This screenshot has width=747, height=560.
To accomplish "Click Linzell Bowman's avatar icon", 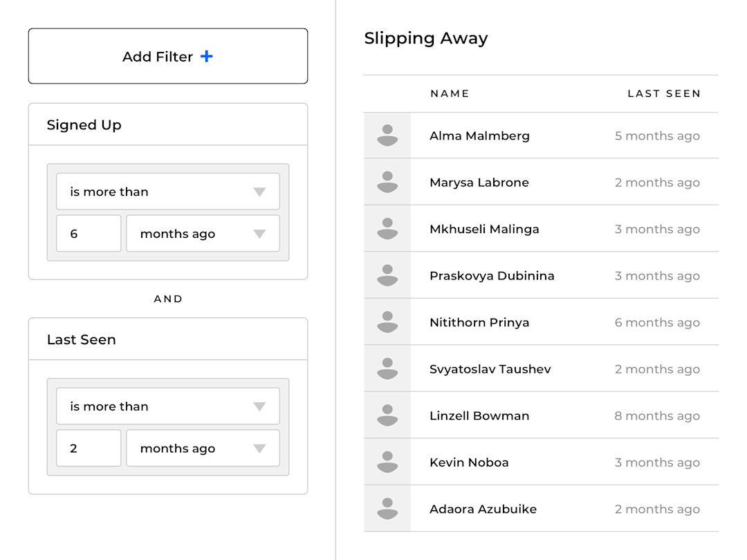I will click(x=387, y=416).
